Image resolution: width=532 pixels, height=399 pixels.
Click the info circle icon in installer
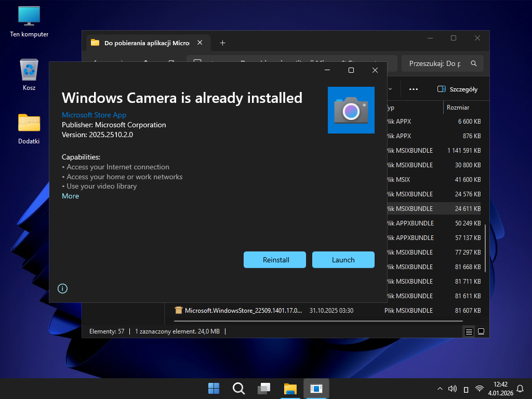(62, 288)
